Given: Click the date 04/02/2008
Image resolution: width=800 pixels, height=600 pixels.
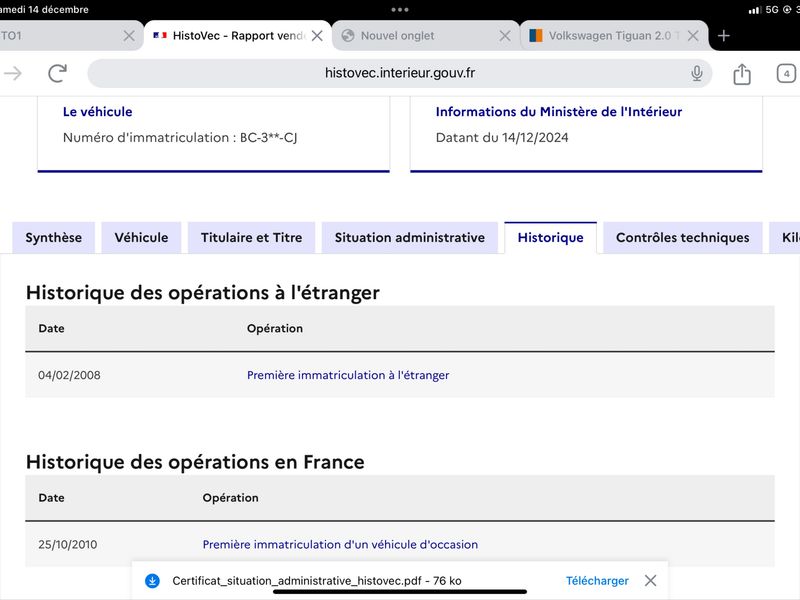Looking at the screenshot, I should tap(69, 375).
